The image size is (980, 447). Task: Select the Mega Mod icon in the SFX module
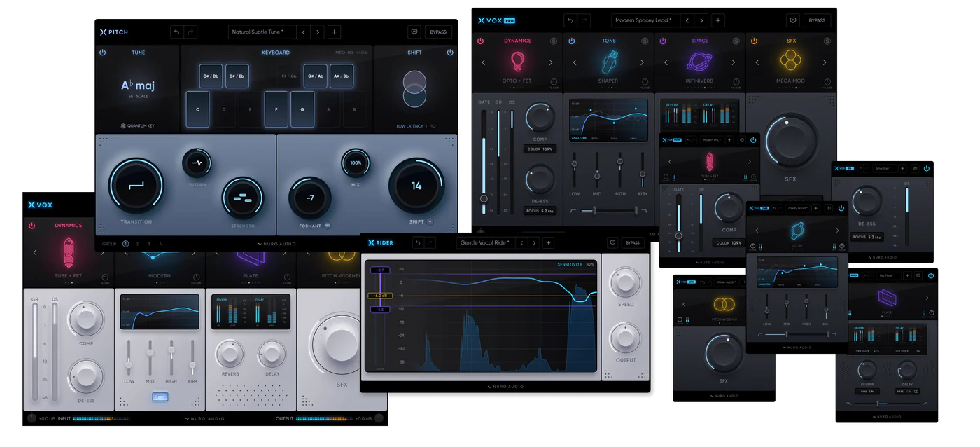(x=791, y=61)
